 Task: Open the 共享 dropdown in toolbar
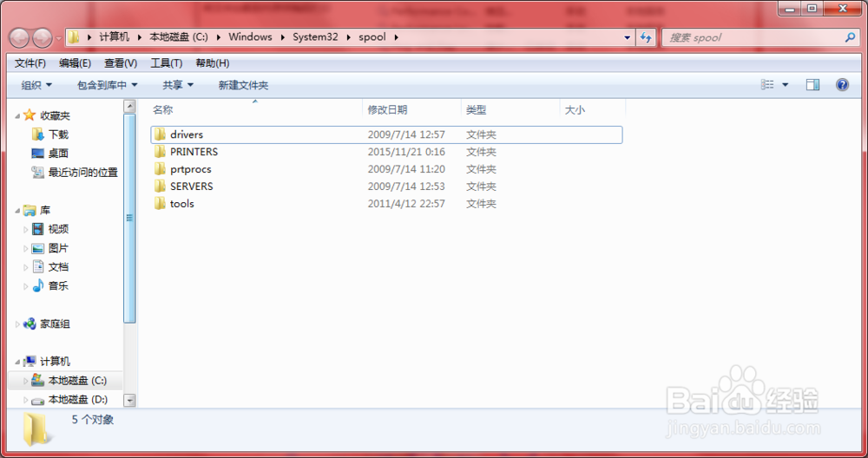178,85
